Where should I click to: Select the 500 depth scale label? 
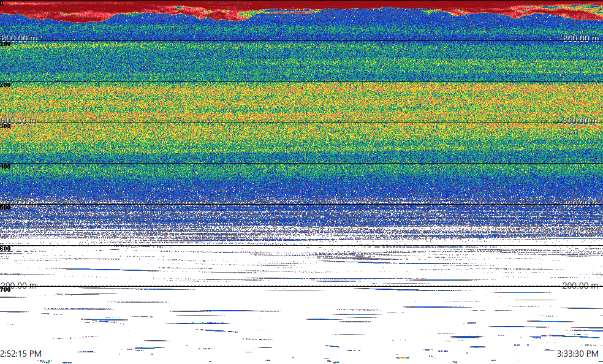[x=6, y=208]
